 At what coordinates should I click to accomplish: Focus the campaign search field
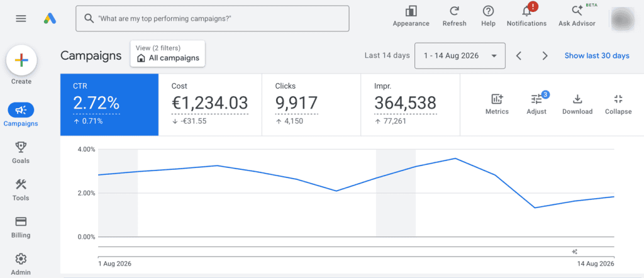(213, 18)
